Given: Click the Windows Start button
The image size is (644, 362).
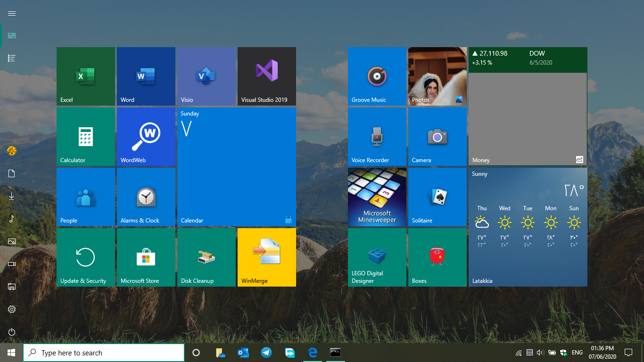Looking at the screenshot, I should click(x=11, y=353).
